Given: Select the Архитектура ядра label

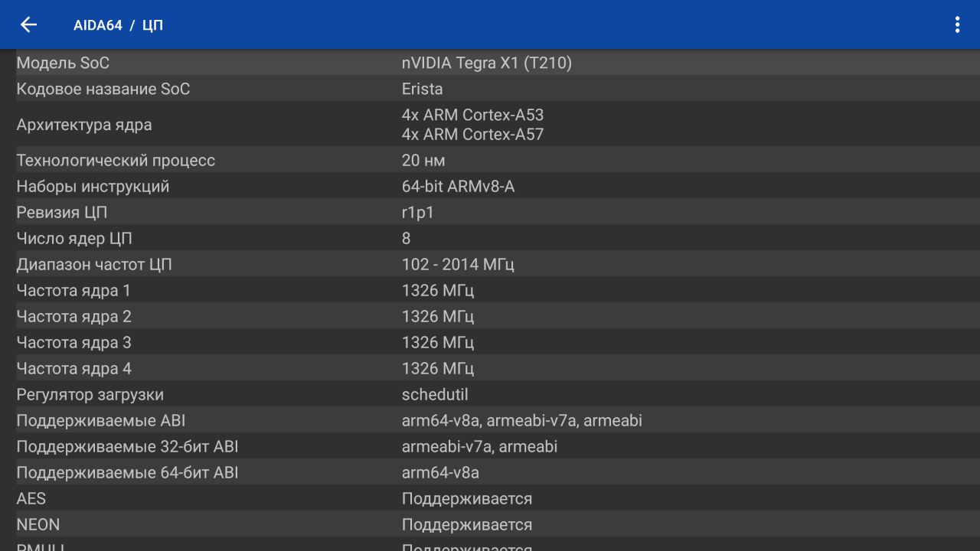Looking at the screenshot, I should [84, 125].
